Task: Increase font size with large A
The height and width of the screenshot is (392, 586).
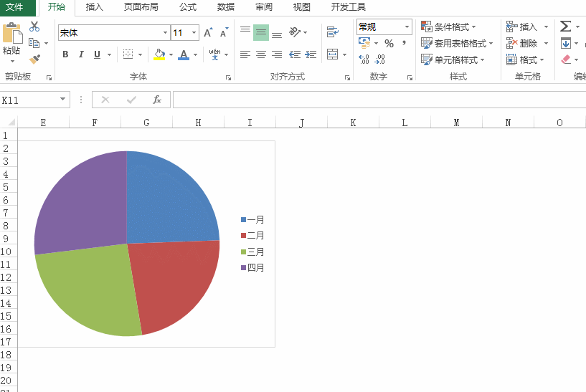Action: point(208,32)
